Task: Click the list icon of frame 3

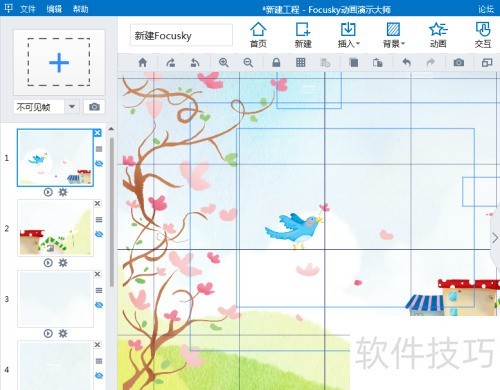Action: (99, 290)
